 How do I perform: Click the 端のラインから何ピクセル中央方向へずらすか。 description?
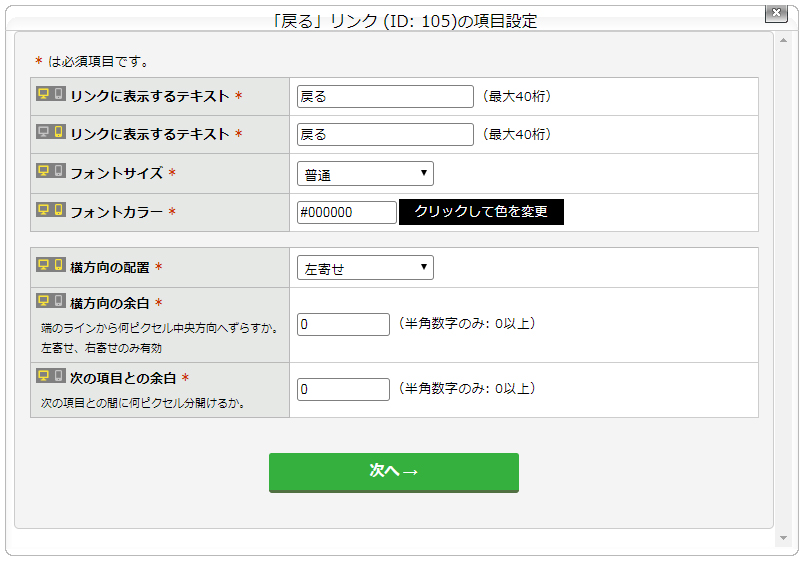click(x=160, y=328)
